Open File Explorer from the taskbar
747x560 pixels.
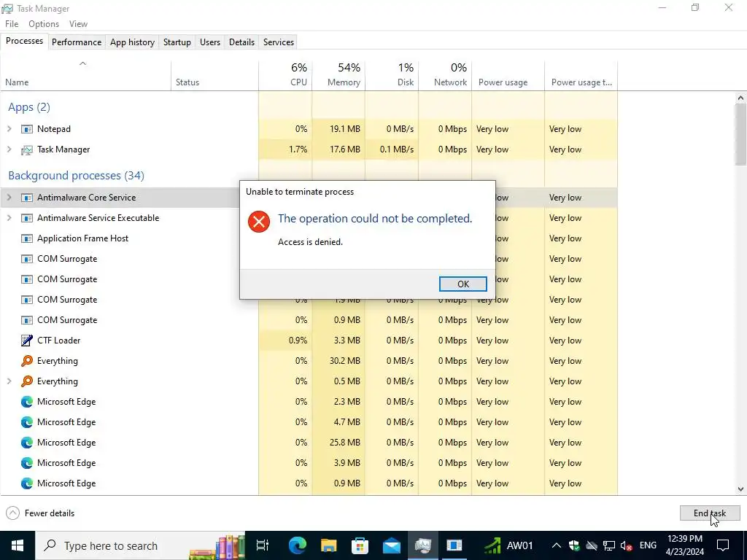(x=329, y=545)
